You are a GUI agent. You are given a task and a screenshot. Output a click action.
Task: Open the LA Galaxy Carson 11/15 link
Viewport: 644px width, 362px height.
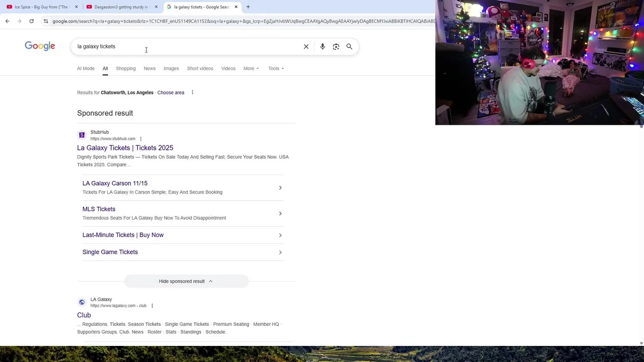click(x=115, y=184)
